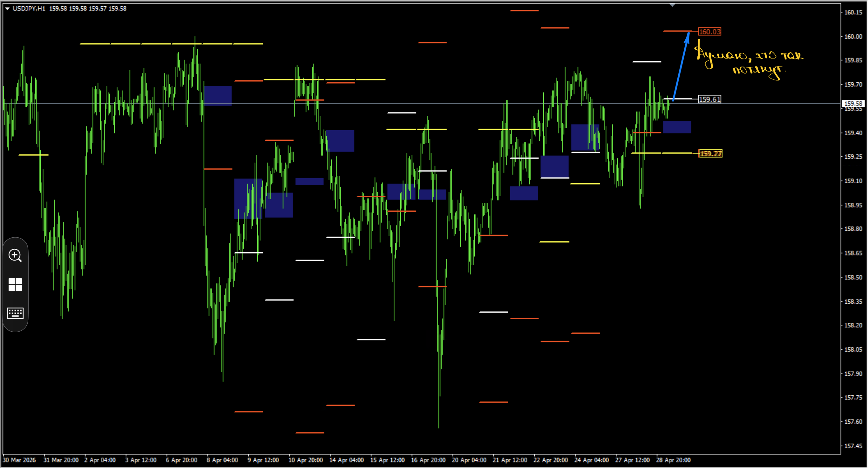Select the blue rectangle below the 159.61 line
Viewport: 868px width, 468px height.
point(677,127)
